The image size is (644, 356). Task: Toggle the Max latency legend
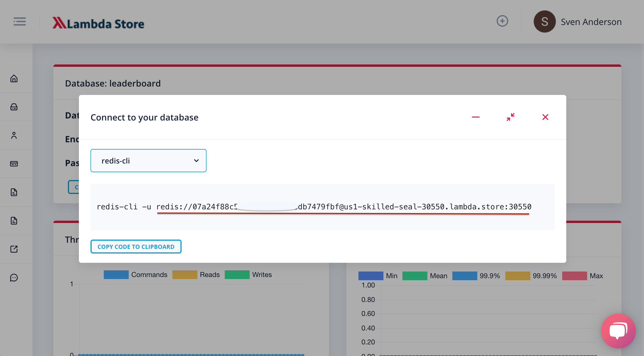point(574,276)
